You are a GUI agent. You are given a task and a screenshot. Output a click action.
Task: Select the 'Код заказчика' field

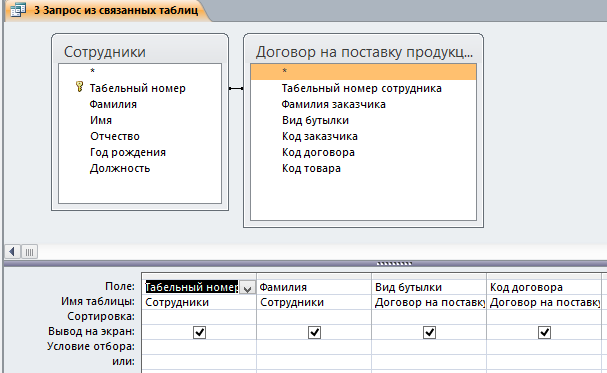point(320,136)
